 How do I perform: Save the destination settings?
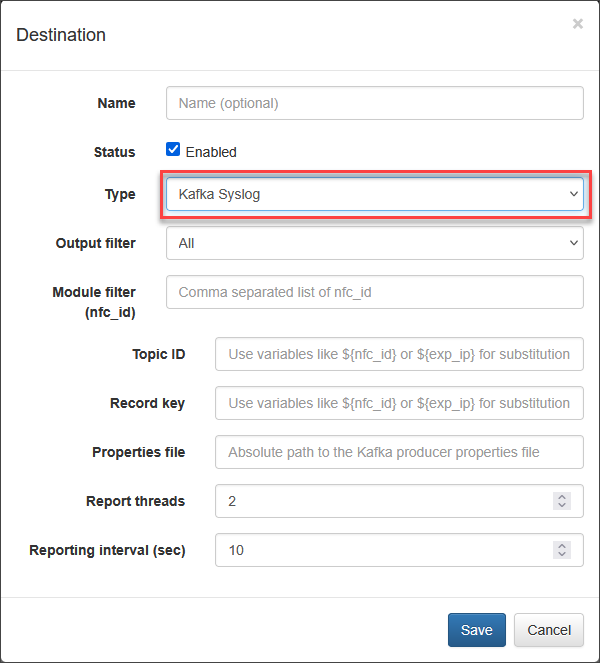(x=477, y=630)
